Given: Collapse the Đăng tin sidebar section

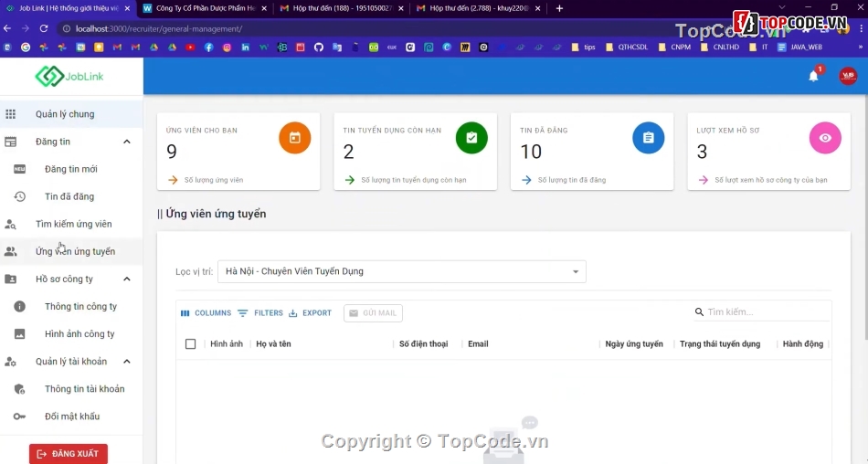Looking at the screenshot, I should (127, 142).
